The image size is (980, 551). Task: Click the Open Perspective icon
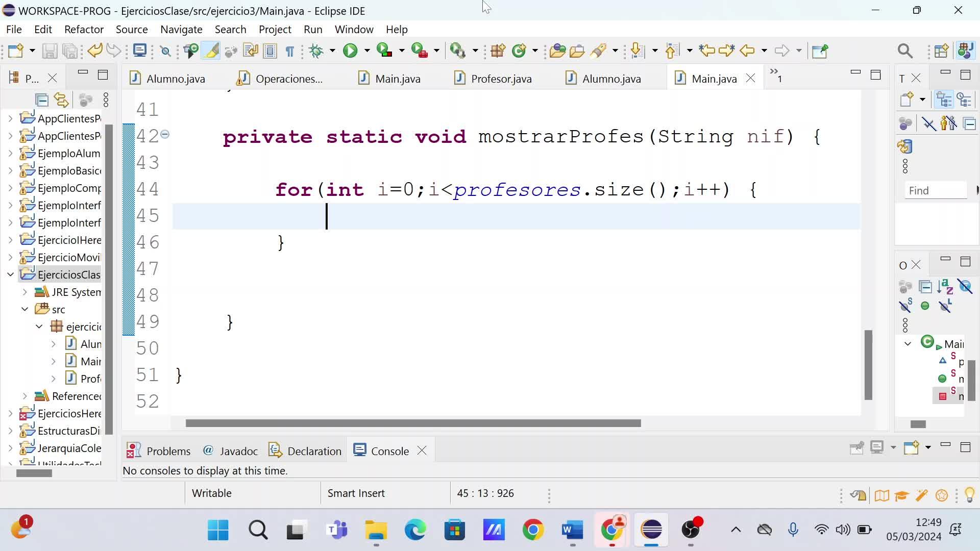click(941, 51)
